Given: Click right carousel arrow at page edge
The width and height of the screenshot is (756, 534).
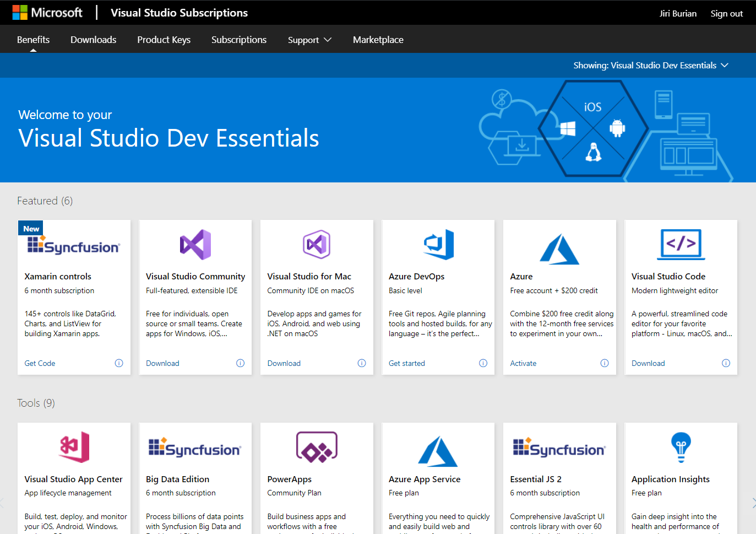Looking at the screenshot, I should point(753,503).
